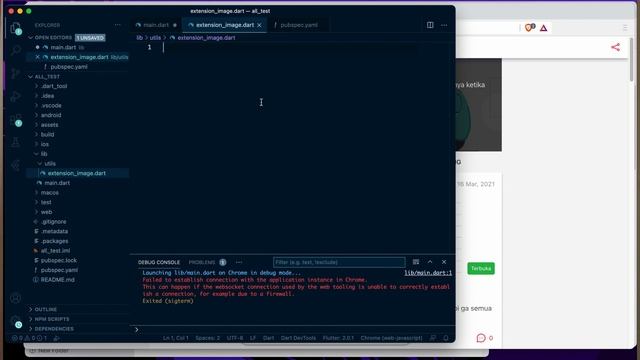Viewport: 640px width, 360px height.
Task: Open editor More Actions ellipsis
Action: click(x=444, y=25)
